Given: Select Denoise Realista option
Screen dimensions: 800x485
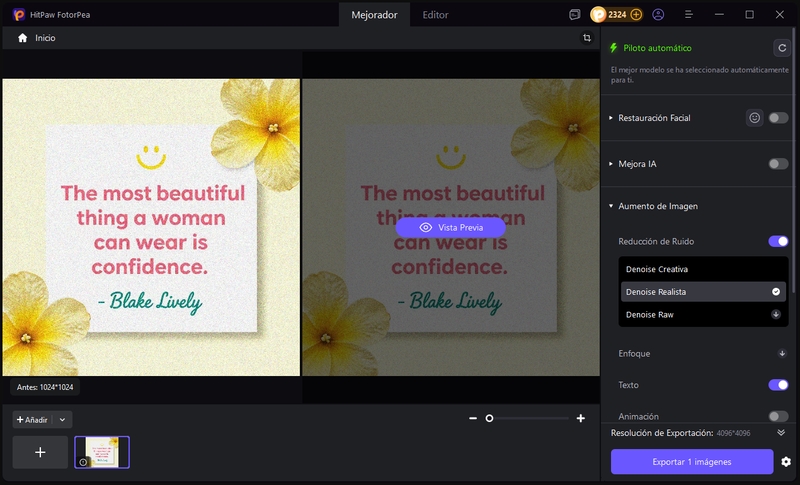Looking at the screenshot, I should point(703,292).
